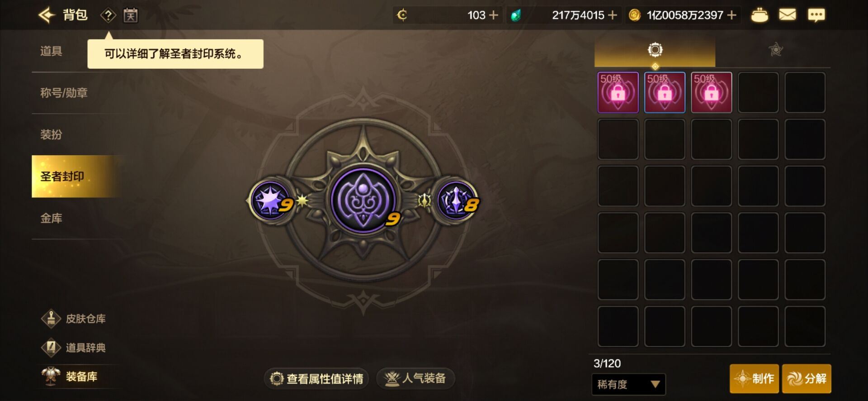
Task: Open the question mark help icon
Action: (x=108, y=15)
